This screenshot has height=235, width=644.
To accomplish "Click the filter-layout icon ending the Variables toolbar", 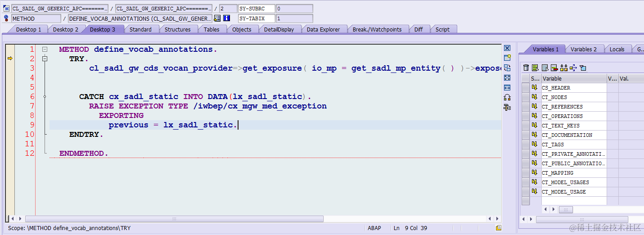I will click(x=583, y=68).
